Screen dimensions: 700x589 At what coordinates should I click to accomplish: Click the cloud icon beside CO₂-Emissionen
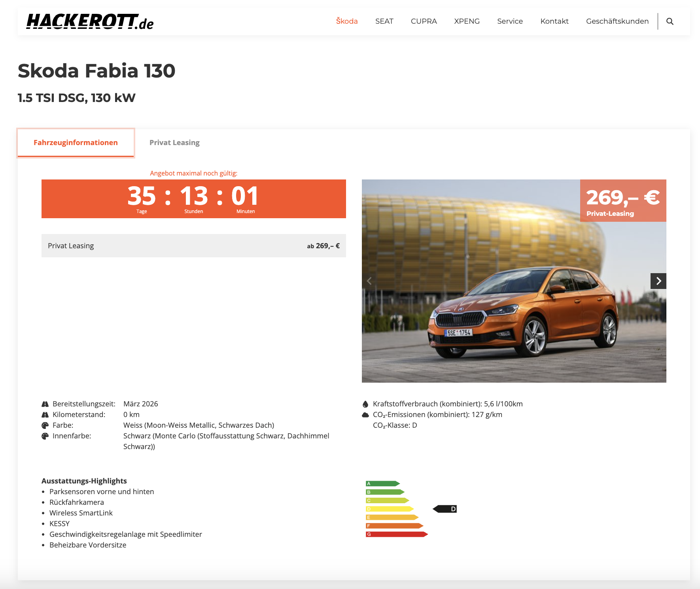tap(365, 415)
